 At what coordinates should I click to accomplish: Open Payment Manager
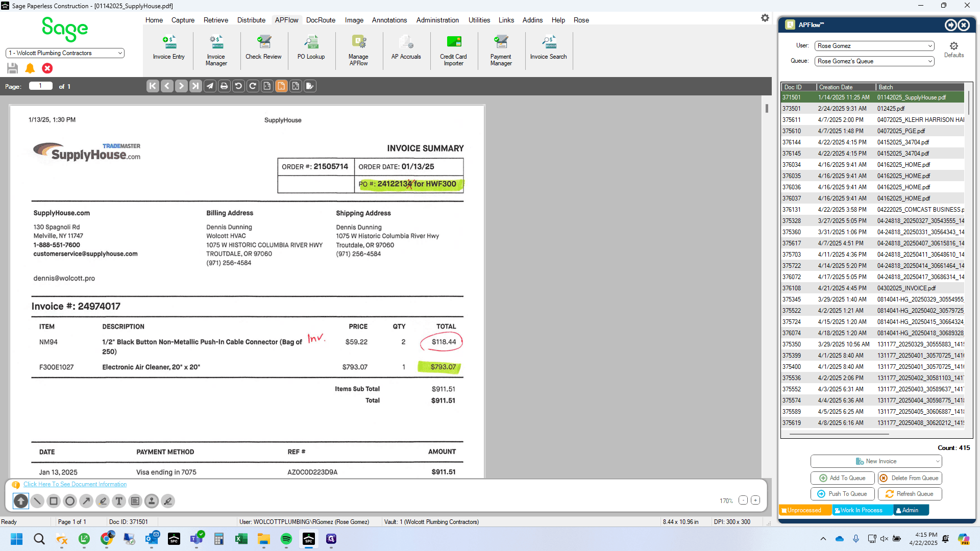point(501,51)
